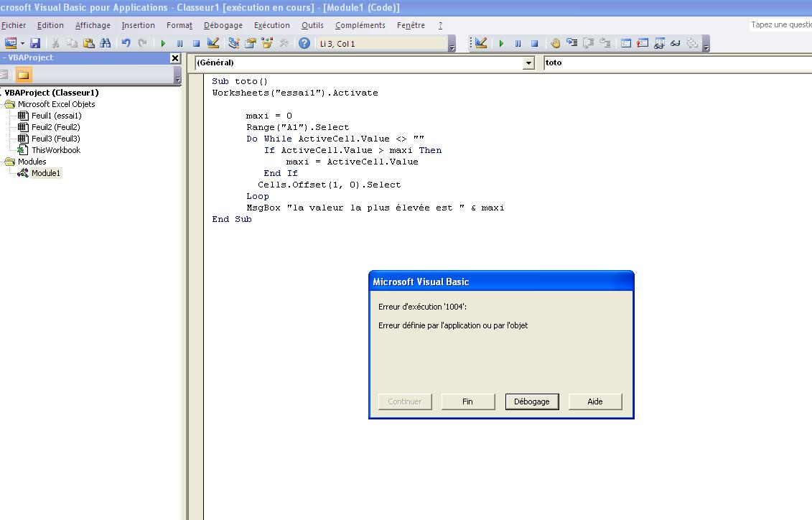
Task: Close the VBAProject explorer panel
Action: pyautogui.click(x=175, y=58)
